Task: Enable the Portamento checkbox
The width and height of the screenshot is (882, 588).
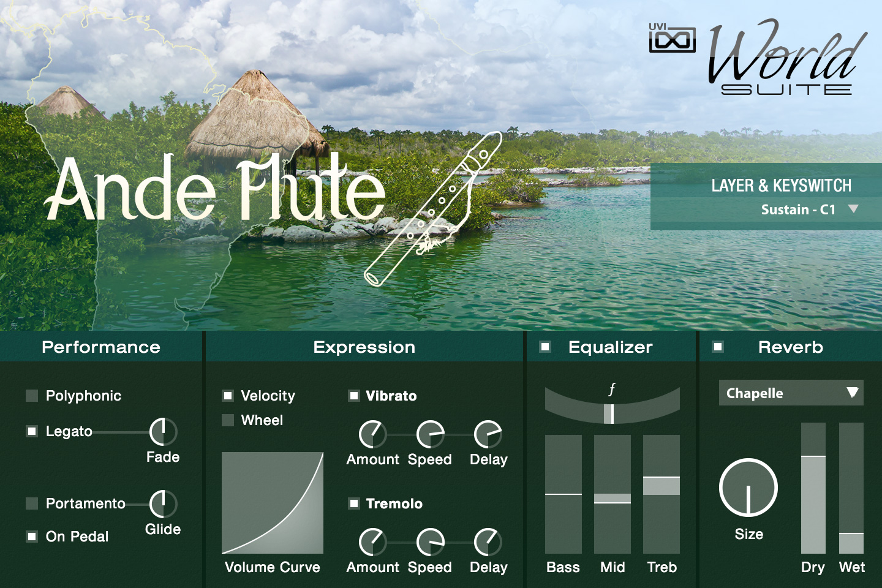Action: [32, 503]
